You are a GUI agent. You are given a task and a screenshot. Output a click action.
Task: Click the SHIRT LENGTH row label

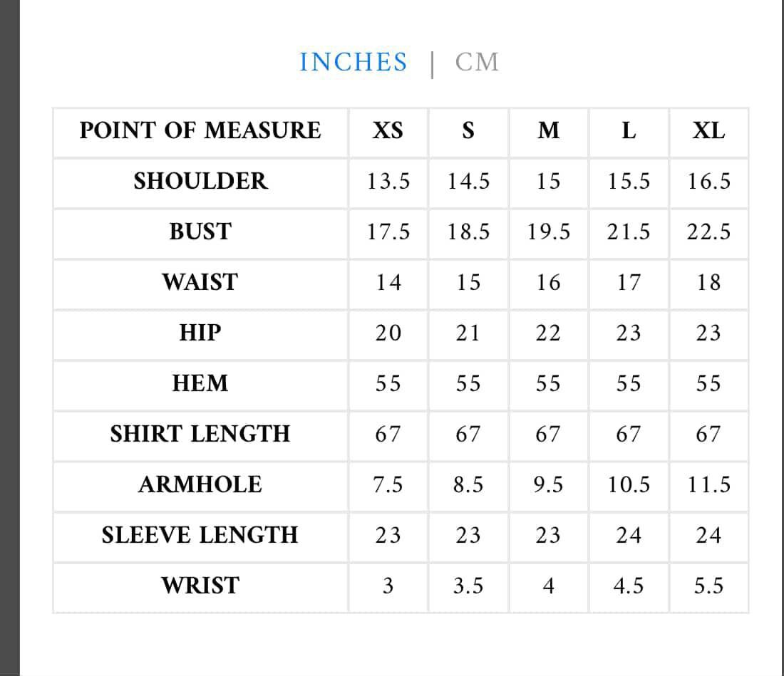pos(200,434)
